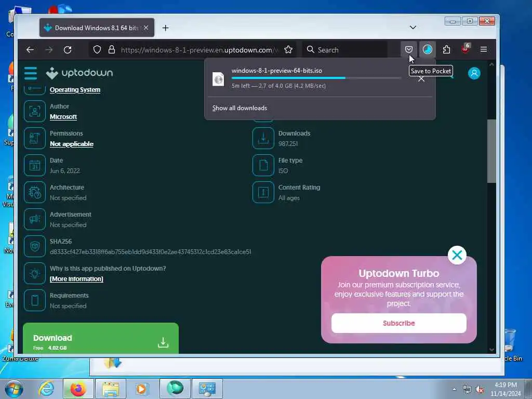Toggle the downloads progress toolbar button

point(428,50)
